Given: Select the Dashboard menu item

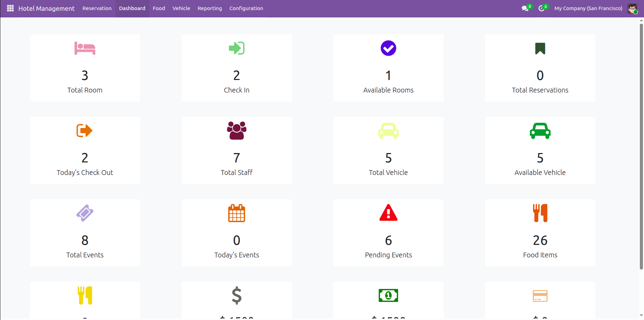Looking at the screenshot, I should pyautogui.click(x=132, y=8).
